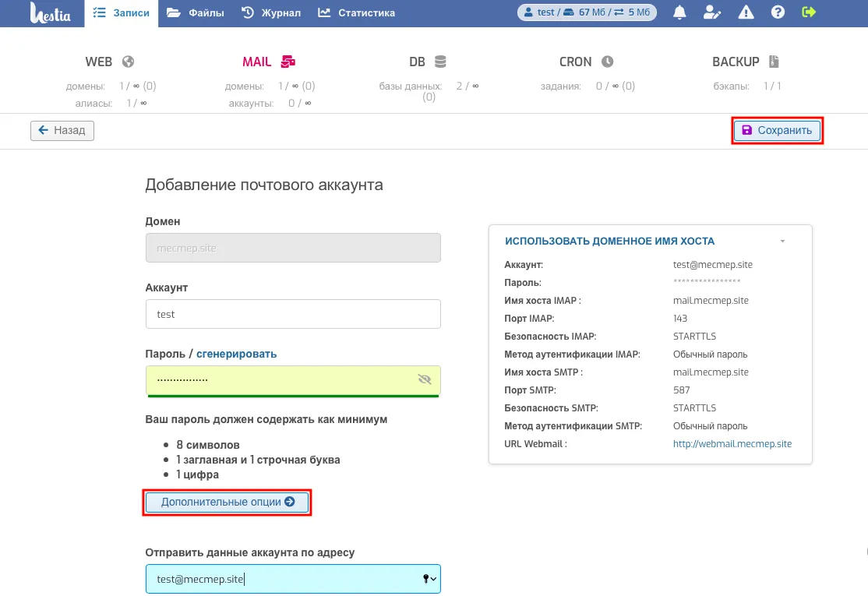868x596 pixels.
Task: Toggle password visibility eye icon
Action: pyautogui.click(x=425, y=379)
